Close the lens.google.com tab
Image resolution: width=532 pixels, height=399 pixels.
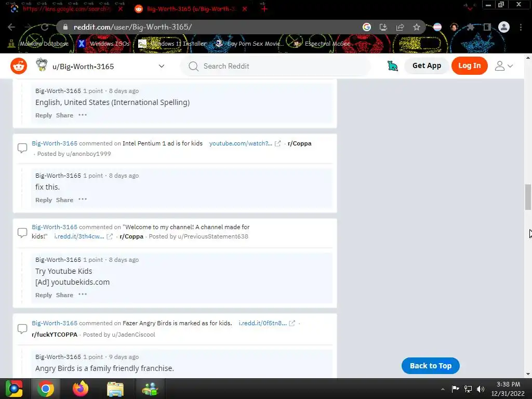point(121,9)
